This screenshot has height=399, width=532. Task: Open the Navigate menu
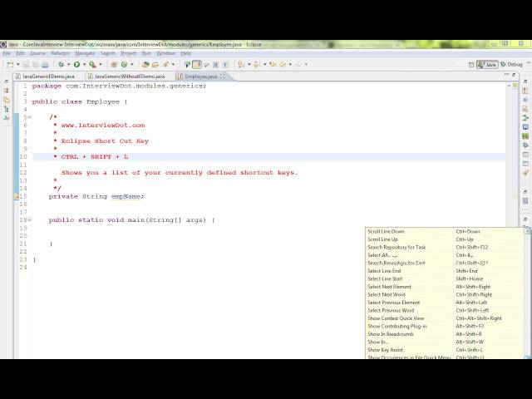click(85, 53)
